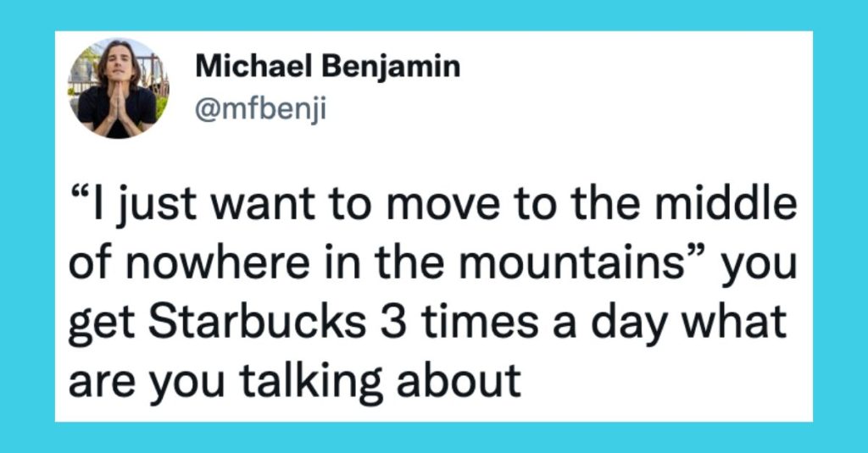Screen dimensions: 868x453
Task: Click the word Starbucks in the tweet
Action: pos(258,322)
